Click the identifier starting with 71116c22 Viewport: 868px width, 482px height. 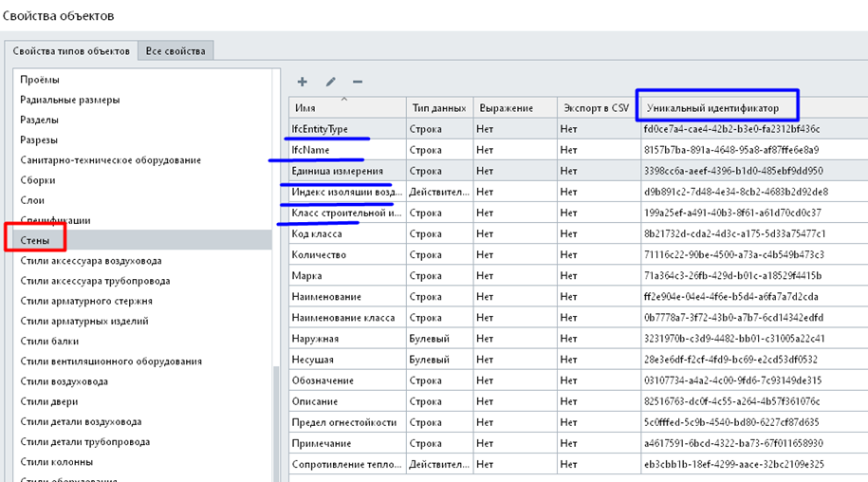734,254
